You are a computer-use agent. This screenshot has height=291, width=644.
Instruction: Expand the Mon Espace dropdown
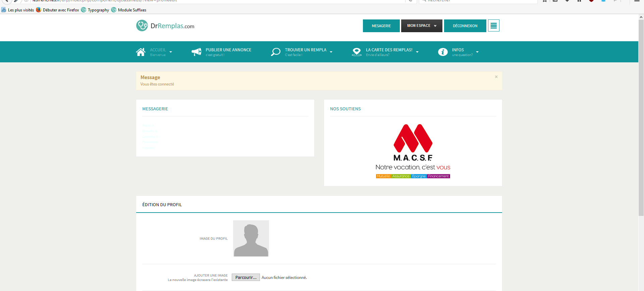click(422, 26)
